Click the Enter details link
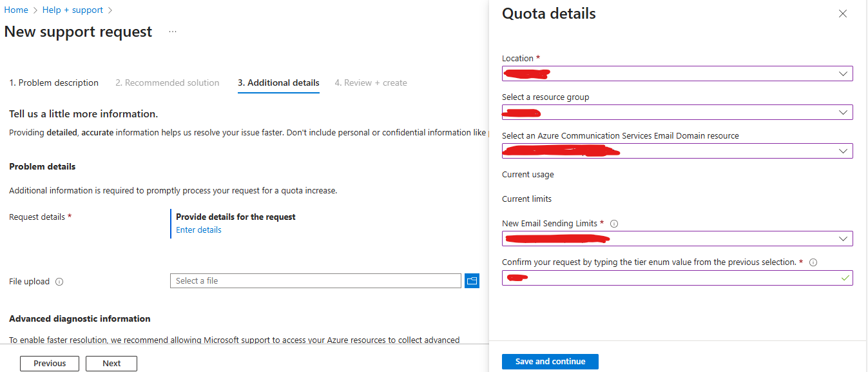The width and height of the screenshot is (868, 372). click(198, 230)
